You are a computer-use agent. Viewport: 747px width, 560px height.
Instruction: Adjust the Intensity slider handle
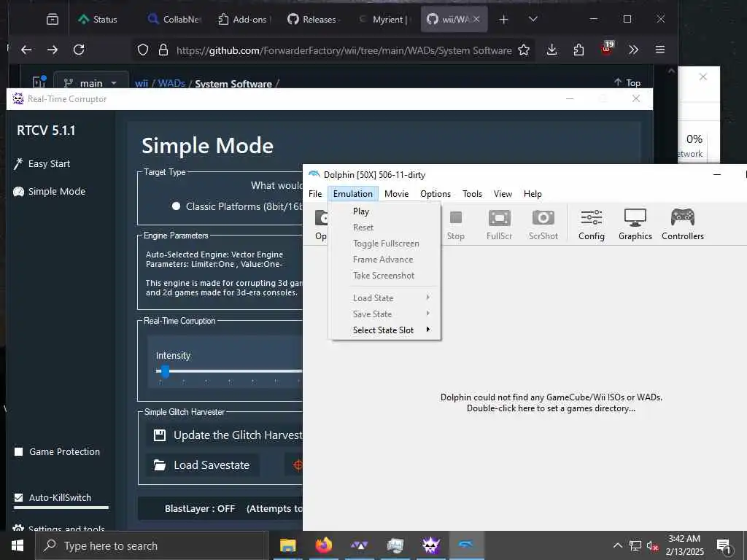(165, 371)
